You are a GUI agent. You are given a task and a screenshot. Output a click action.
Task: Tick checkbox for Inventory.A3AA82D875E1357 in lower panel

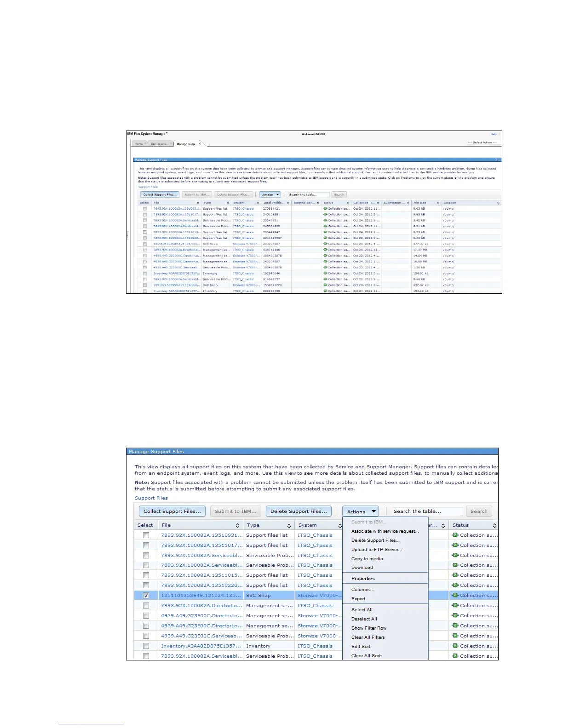click(146, 646)
